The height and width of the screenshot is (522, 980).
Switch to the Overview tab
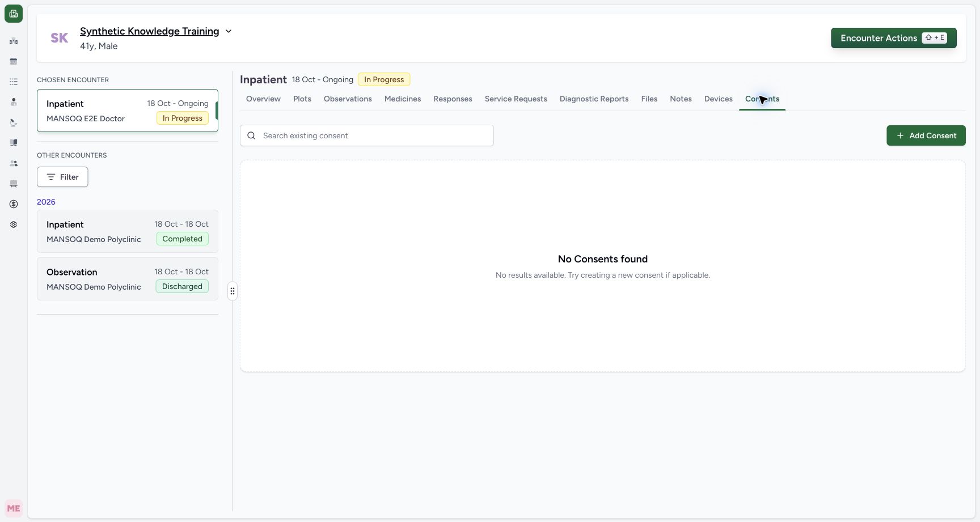click(x=263, y=99)
